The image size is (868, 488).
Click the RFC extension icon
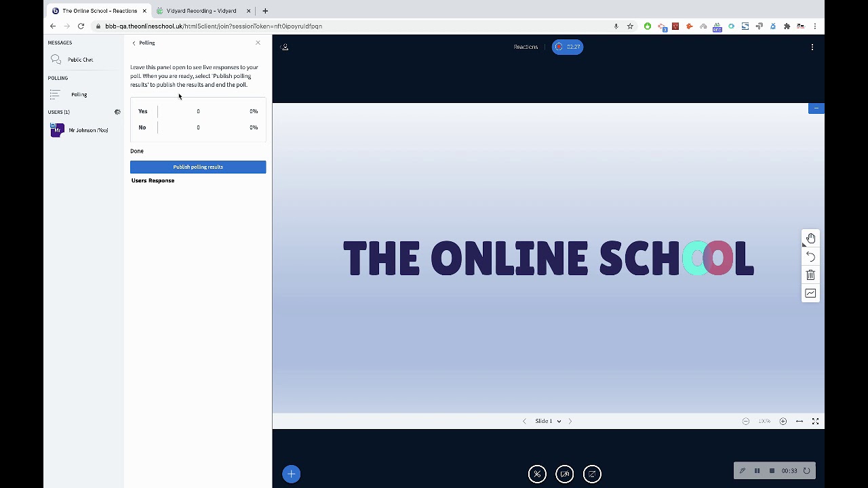tap(717, 26)
